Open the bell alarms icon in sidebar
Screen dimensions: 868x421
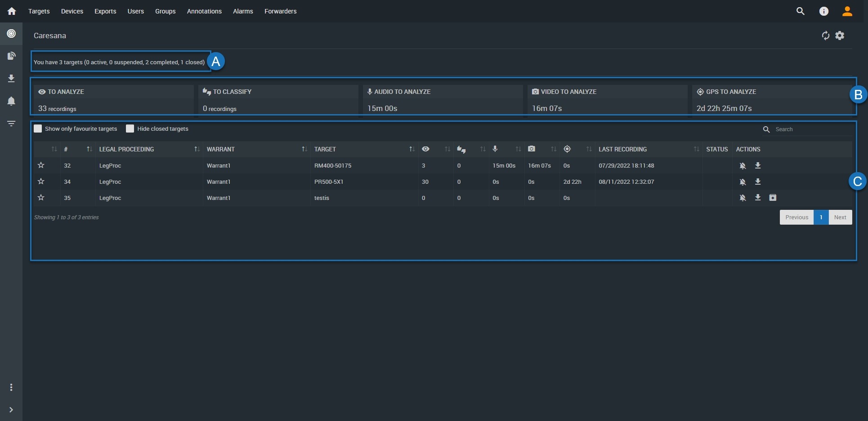point(11,101)
